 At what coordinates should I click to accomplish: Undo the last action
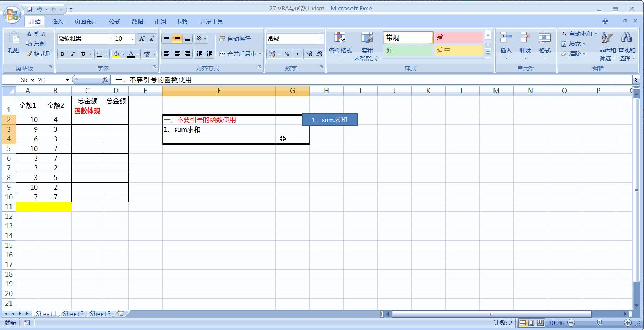click(x=39, y=9)
